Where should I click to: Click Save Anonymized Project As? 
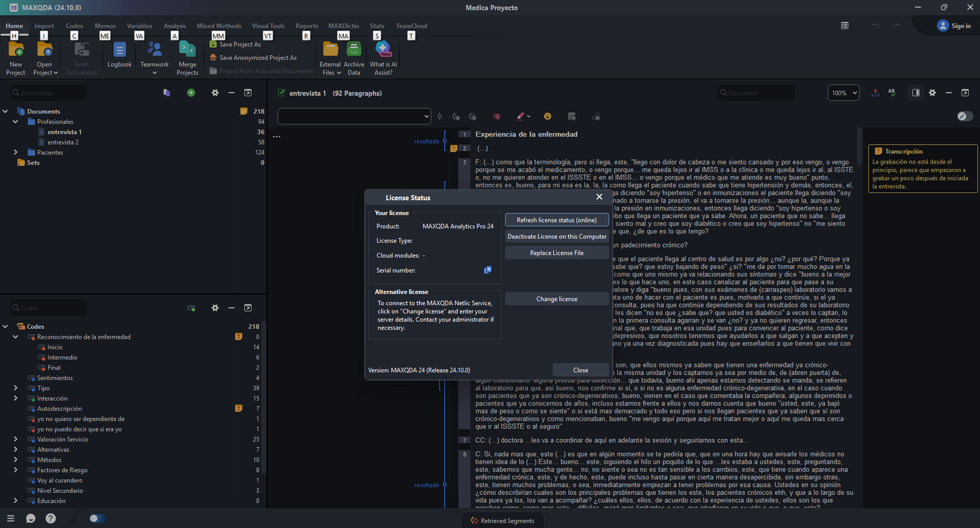click(253, 58)
